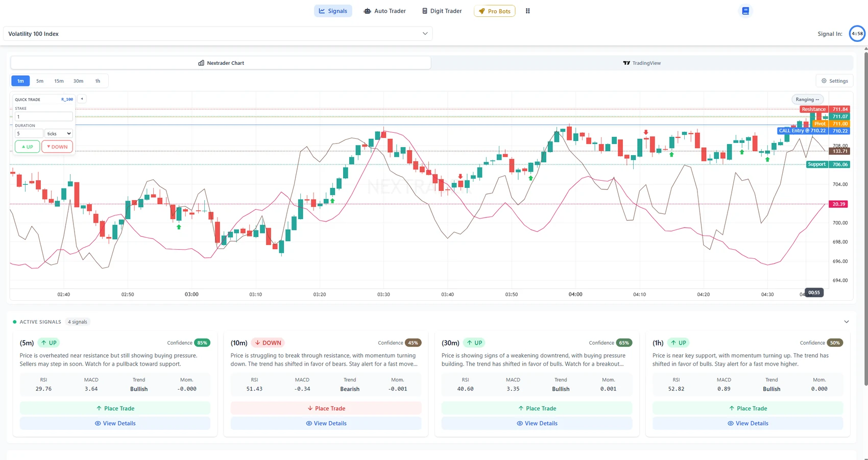Click the 10m DOWN signal badge

(268, 343)
